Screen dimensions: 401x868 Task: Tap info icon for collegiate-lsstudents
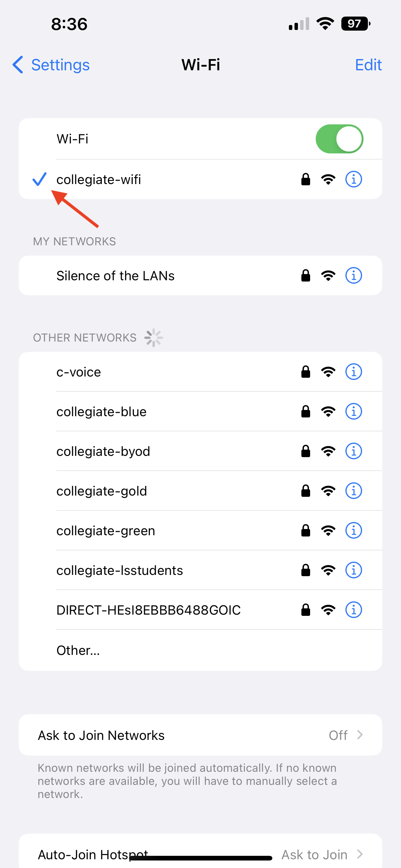(x=354, y=570)
